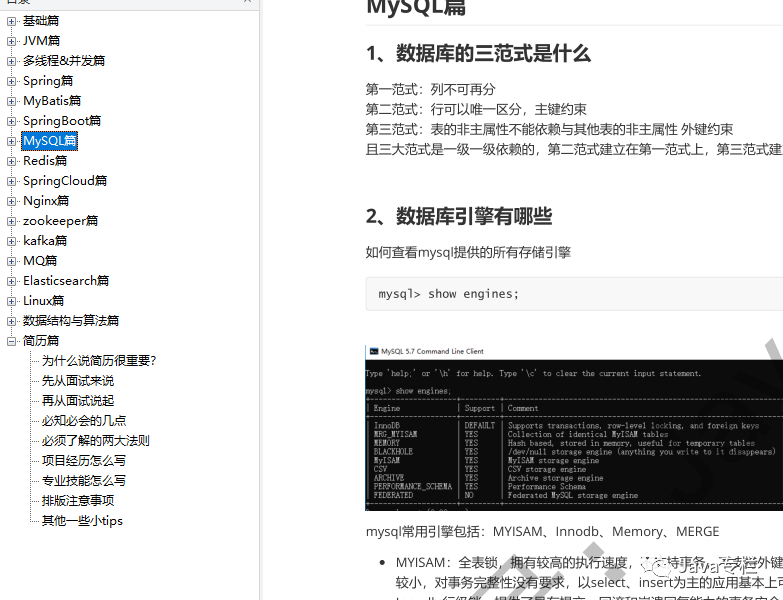Screen dimensions: 783x600
Task: Select 多线程&并发篇 in the outline
Action: (64, 61)
